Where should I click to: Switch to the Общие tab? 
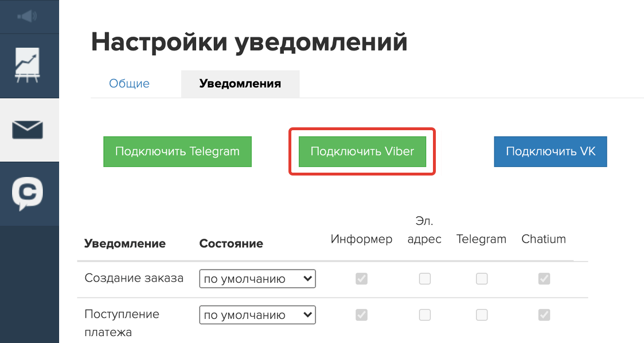[129, 84]
